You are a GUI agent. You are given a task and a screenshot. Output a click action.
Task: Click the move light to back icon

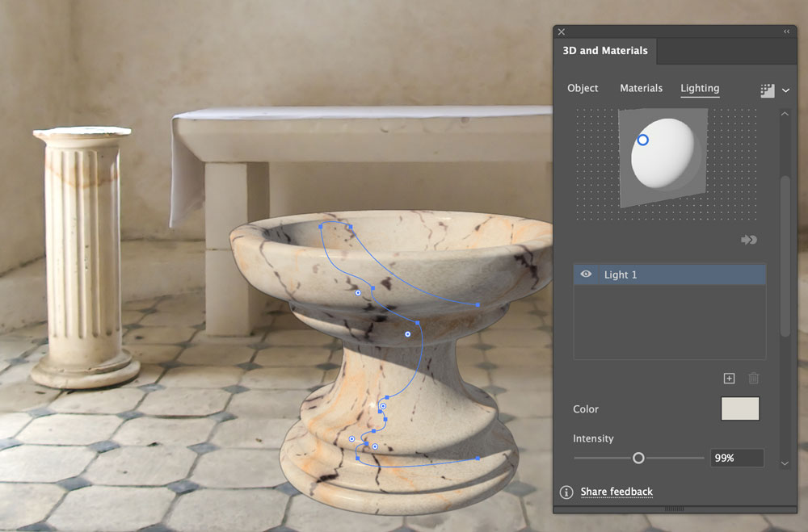(x=749, y=240)
